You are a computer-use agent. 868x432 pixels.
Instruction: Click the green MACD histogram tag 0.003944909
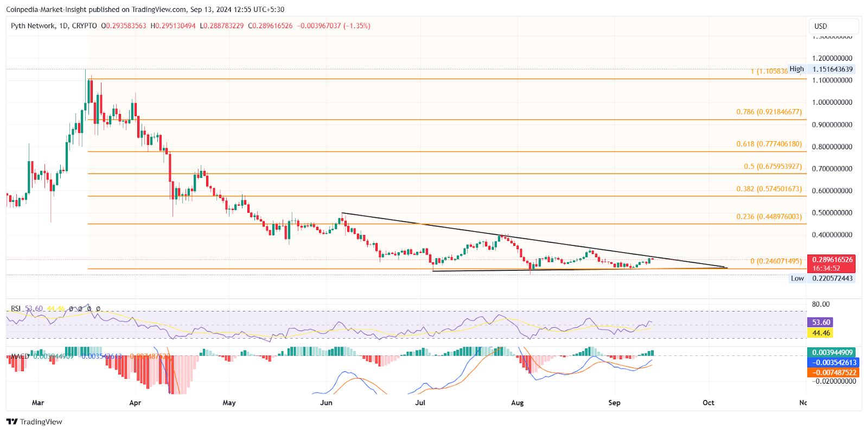point(832,353)
